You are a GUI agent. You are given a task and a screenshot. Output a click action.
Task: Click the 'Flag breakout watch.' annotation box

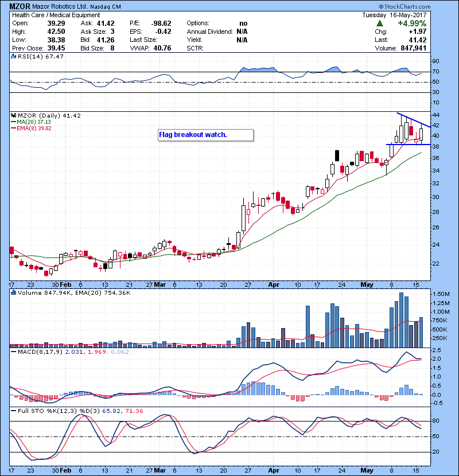[205, 135]
